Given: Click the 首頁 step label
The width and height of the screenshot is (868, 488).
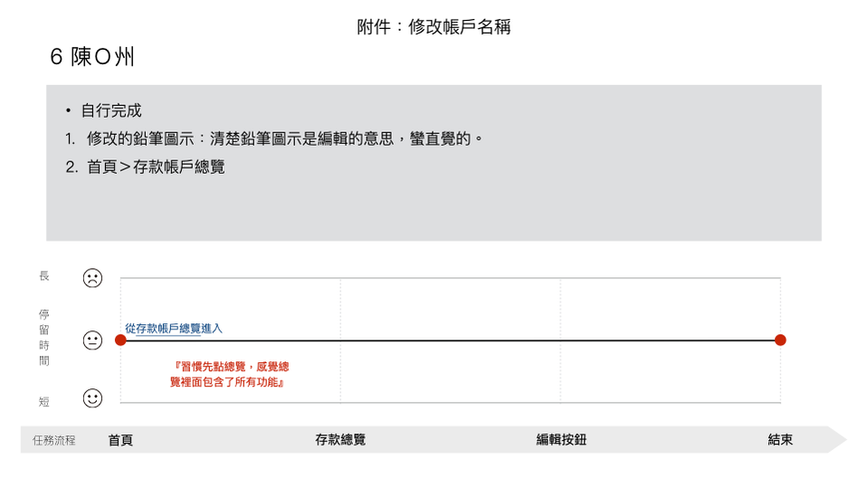Looking at the screenshot, I should [x=120, y=440].
